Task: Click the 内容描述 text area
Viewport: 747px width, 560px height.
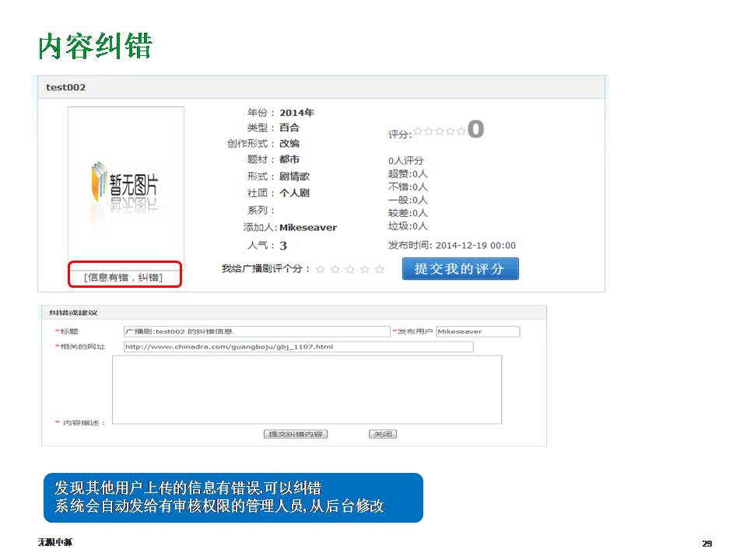Action: pos(307,390)
